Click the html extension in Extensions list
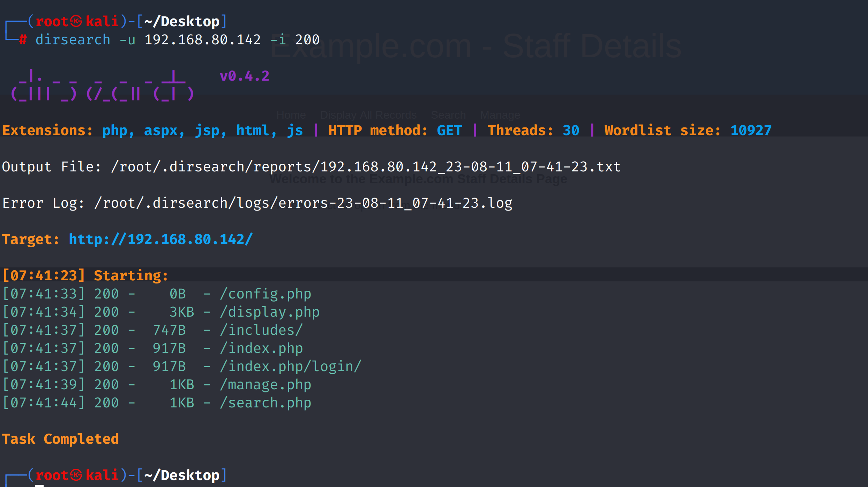This screenshot has height=487, width=868. click(x=253, y=131)
